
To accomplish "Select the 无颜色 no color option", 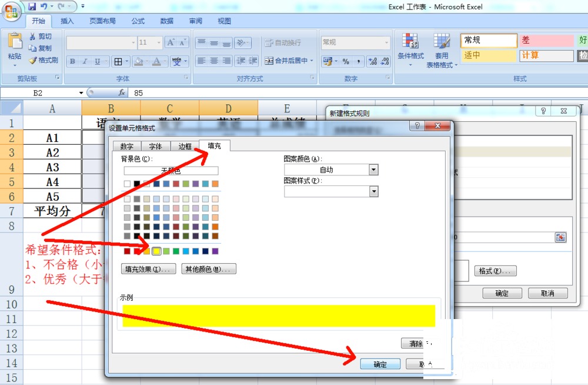I will pos(171,171).
